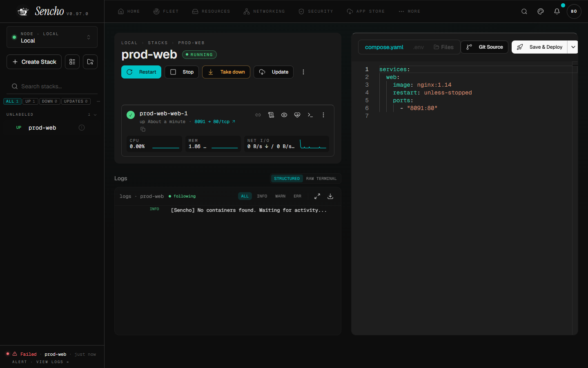Expand the logs panel to fullscreen
Screen dimensions: 588x368
(317, 196)
